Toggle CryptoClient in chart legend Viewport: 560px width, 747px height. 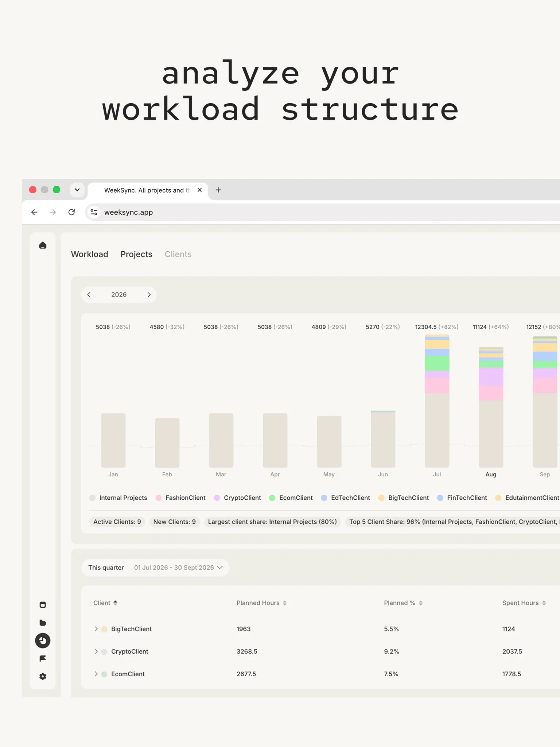(x=237, y=498)
